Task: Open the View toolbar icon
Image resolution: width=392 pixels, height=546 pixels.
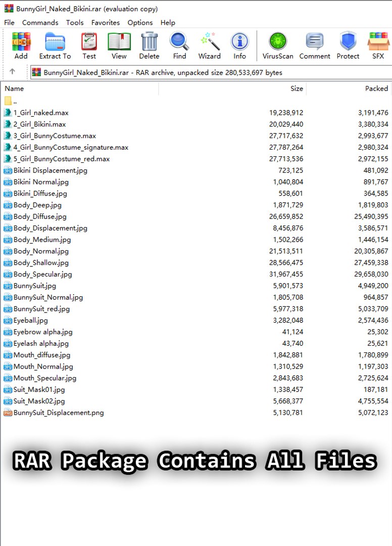Action: 119,42
